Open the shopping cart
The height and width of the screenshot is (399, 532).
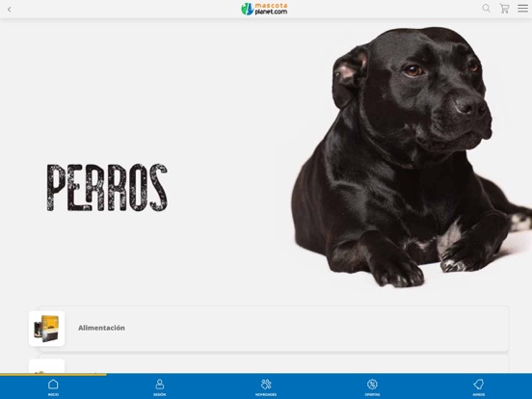click(x=504, y=9)
